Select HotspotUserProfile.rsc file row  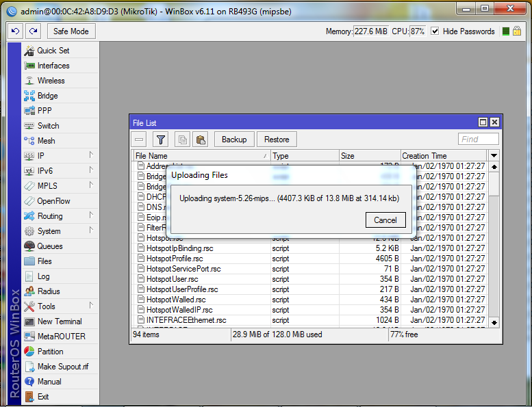pyautogui.click(x=310, y=289)
